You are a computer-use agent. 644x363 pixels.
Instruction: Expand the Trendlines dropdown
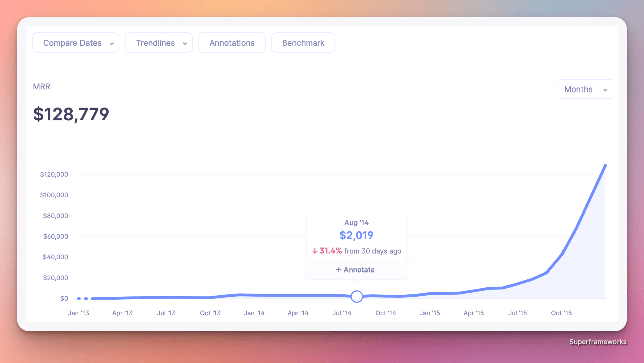pos(159,43)
